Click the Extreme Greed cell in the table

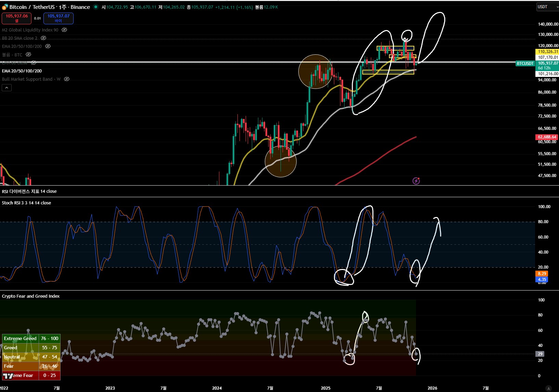click(21, 338)
